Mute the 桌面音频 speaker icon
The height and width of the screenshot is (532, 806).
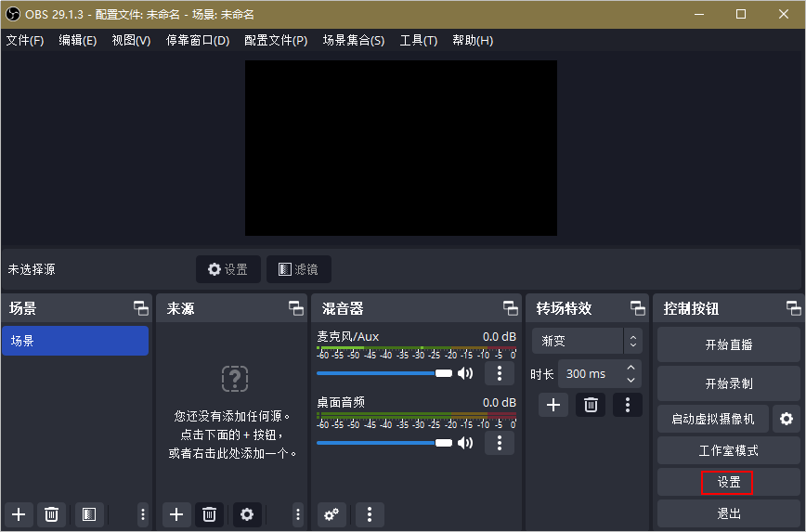465,443
